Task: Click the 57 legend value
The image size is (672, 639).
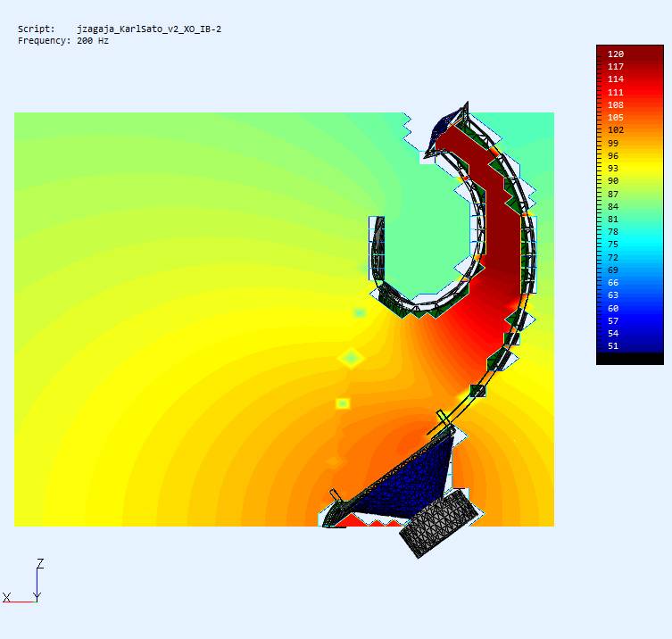Action: 613,320
